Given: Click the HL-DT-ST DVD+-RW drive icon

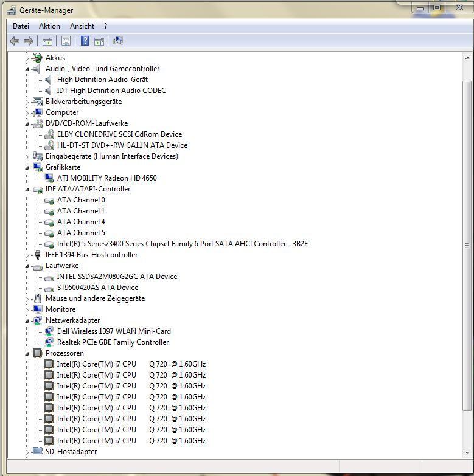Looking at the screenshot, I should (49, 145).
